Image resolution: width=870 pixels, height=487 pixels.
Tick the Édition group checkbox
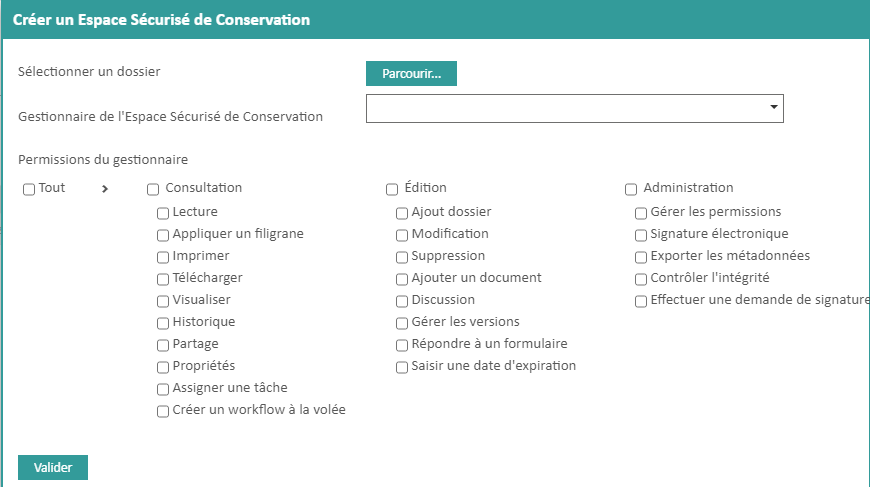coord(392,189)
